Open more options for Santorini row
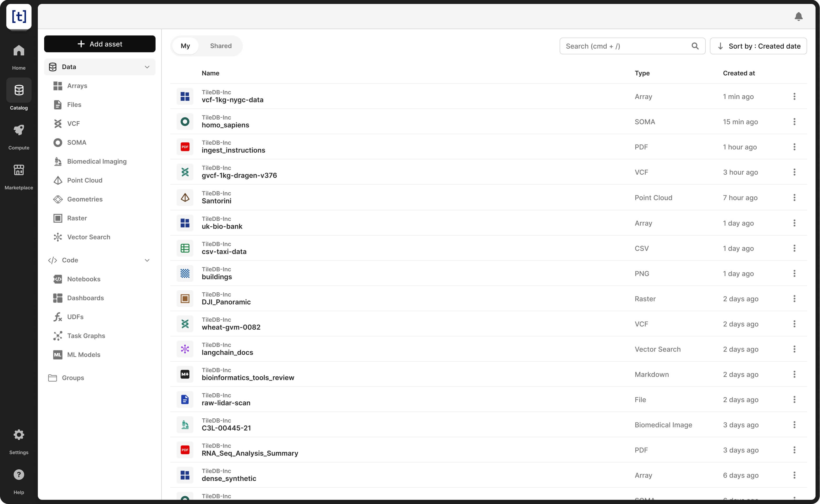Image resolution: width=820 pixels, height=504 pixels. pyautogui.click(x=794, y=198)
